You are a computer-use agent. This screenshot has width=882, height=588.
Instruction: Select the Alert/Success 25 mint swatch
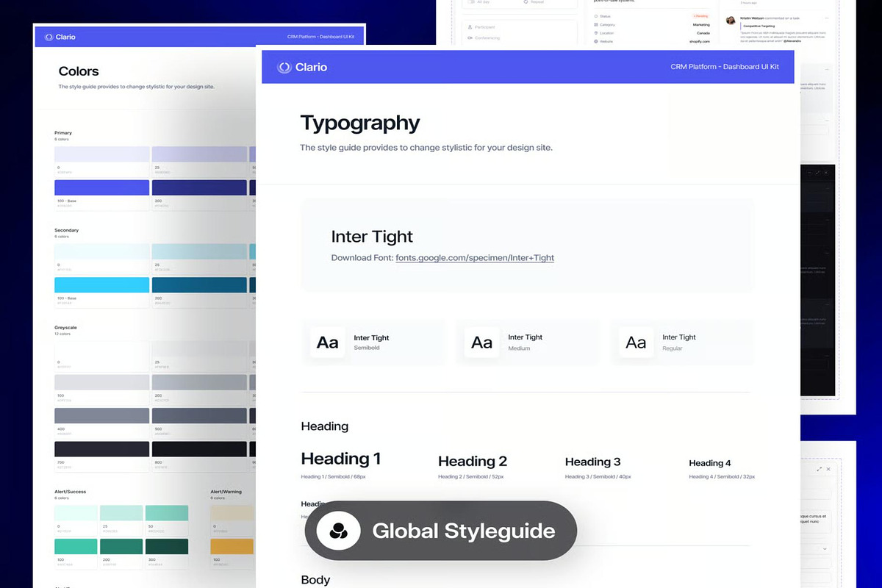click(121, 513)
